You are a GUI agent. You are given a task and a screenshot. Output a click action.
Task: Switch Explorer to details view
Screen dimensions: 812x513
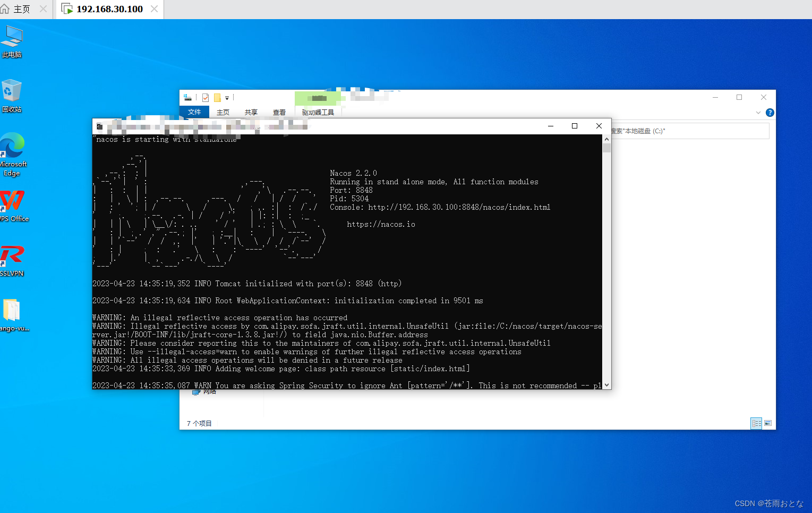coord(756,423)
